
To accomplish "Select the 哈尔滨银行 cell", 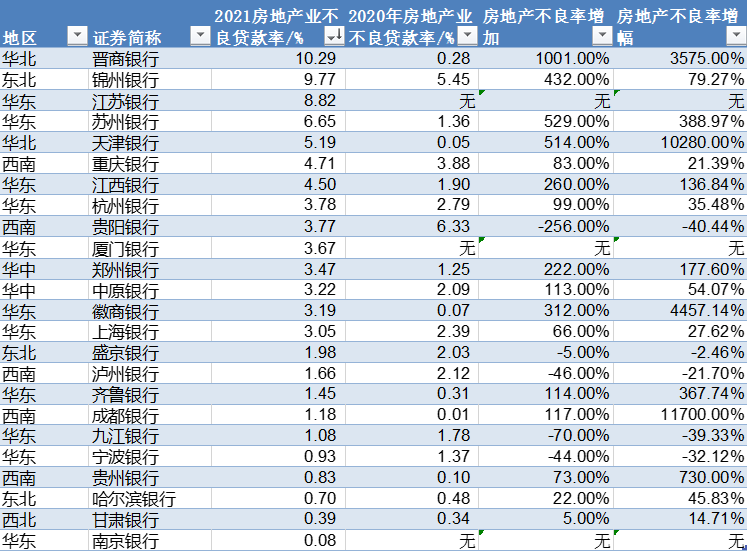I will [150, 498].
